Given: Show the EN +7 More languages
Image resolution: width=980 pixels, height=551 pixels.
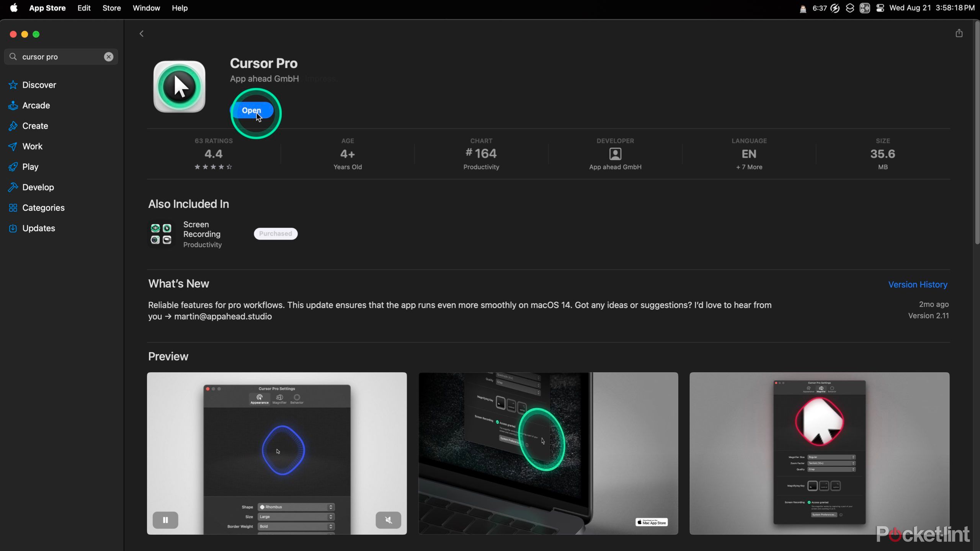Looking at the screenshot, I should (749, 154).
